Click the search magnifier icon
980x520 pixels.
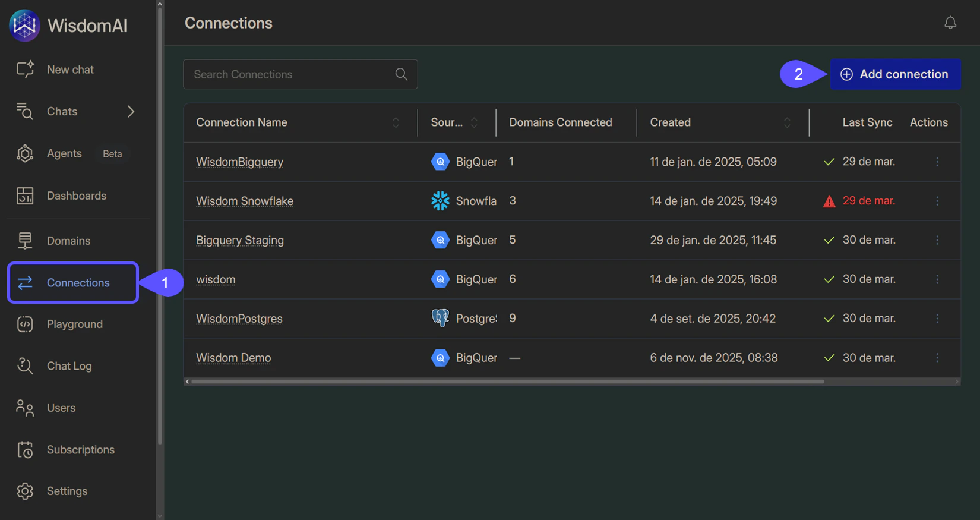click(402, 74)
